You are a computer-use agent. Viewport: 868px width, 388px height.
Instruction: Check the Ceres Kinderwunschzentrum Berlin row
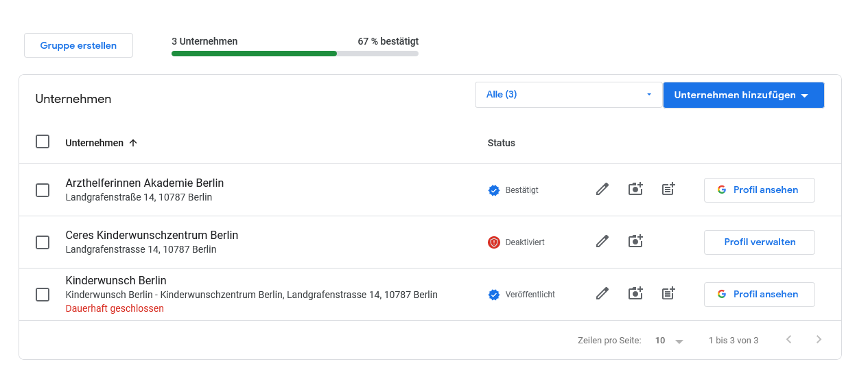click(43, 242)
